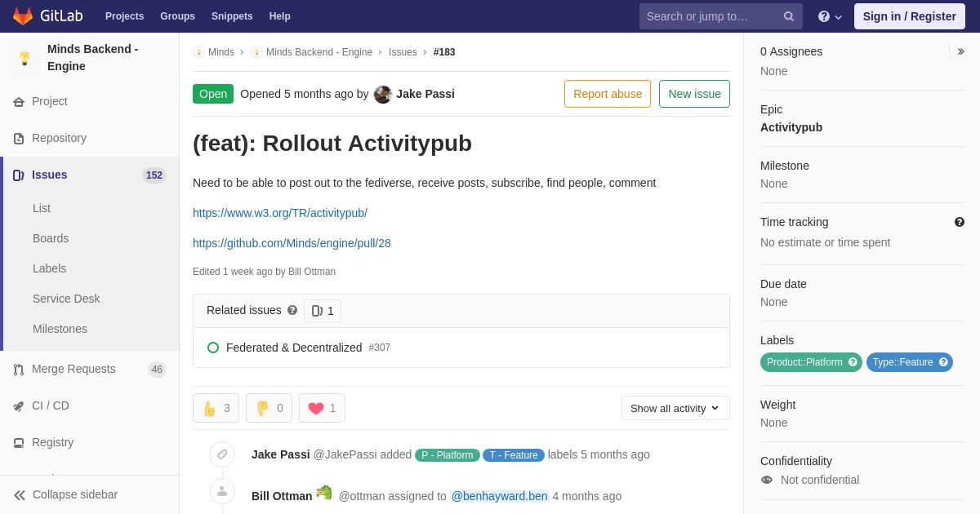Click the Repository file icon in sidebar
Viewport: 980px width, 514px height.
click(x=19, y=139)
